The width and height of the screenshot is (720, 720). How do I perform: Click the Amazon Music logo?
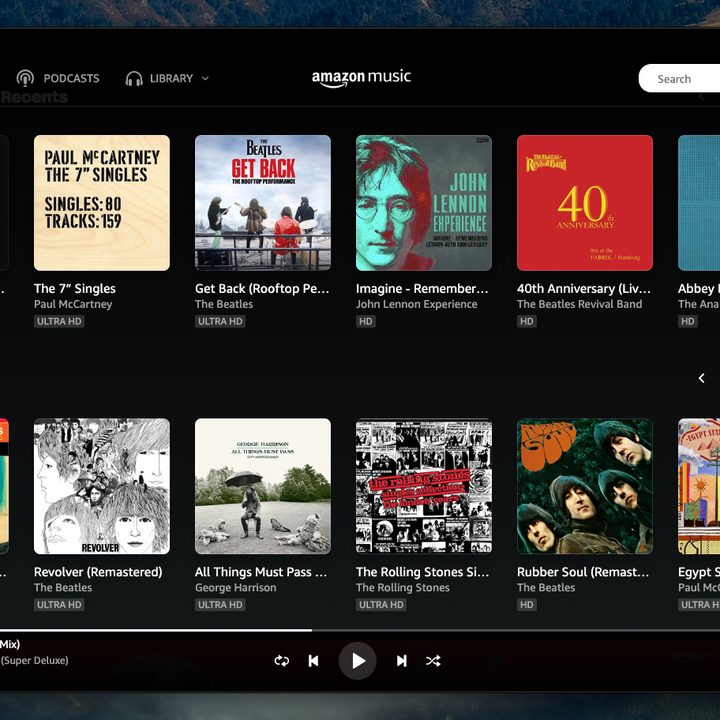click(x=361, y=77)
